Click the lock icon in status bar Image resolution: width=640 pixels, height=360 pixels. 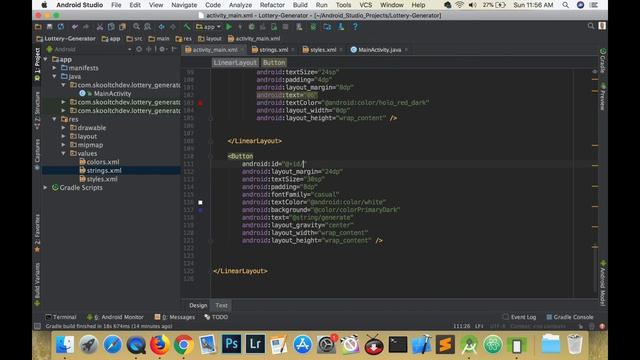(581, 327)
